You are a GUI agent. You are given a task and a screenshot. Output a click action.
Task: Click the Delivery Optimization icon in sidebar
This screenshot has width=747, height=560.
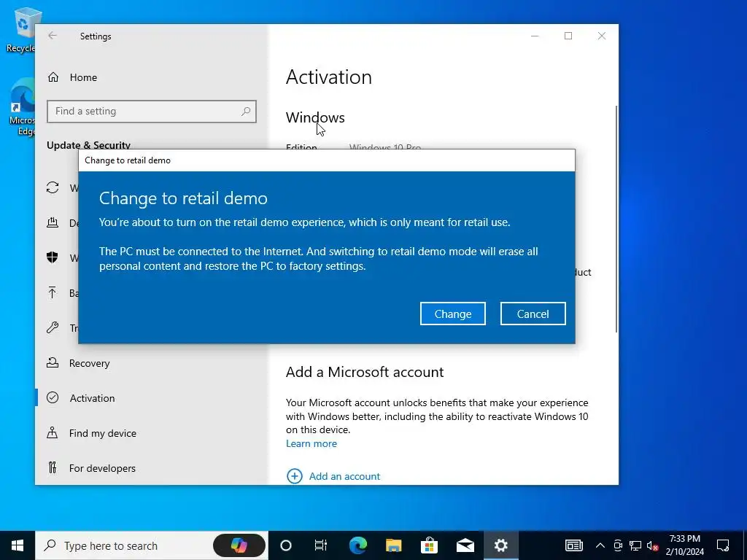(x=53, y=222)
